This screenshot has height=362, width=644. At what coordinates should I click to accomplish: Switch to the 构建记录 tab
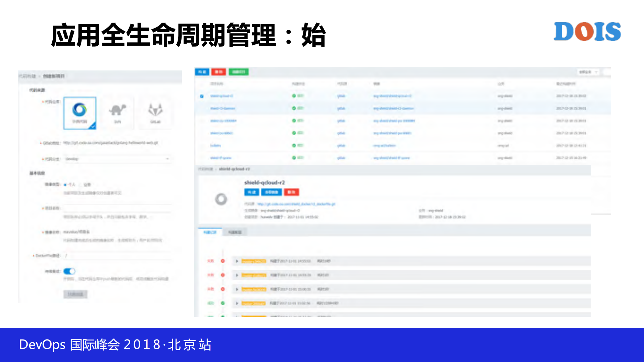pos(210,231)
